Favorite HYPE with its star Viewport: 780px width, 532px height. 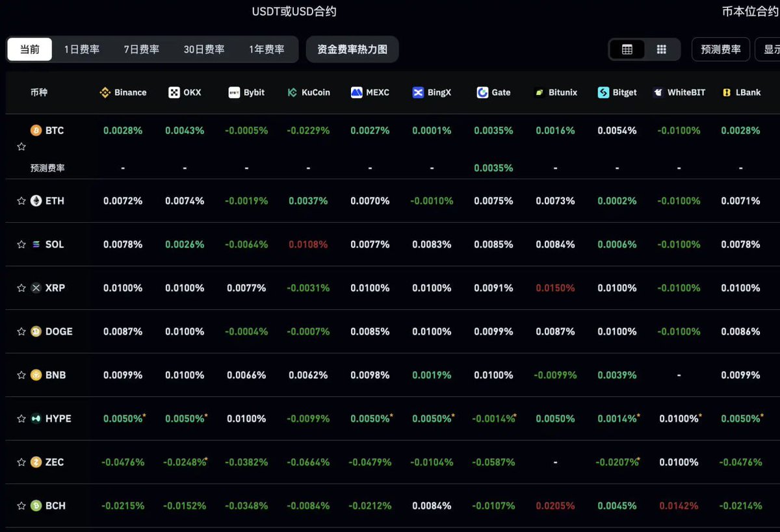[21, 418]
